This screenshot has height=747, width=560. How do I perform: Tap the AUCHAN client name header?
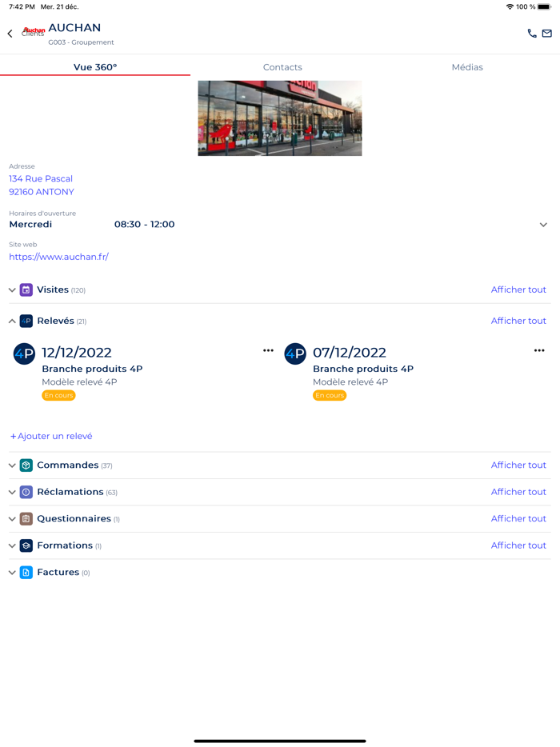pos(75,28)
